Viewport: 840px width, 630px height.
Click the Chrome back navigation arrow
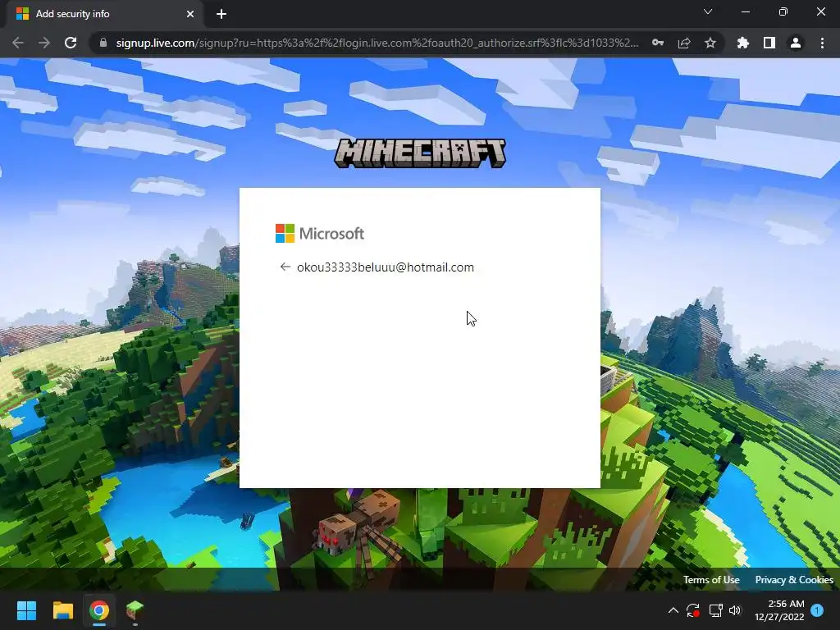point(18,43)
